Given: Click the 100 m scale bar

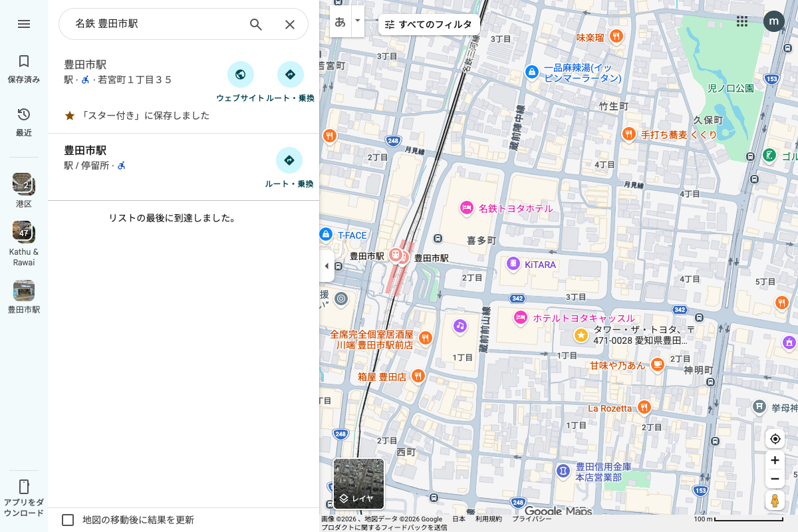Looking at the screenshot, I should 738,519.
